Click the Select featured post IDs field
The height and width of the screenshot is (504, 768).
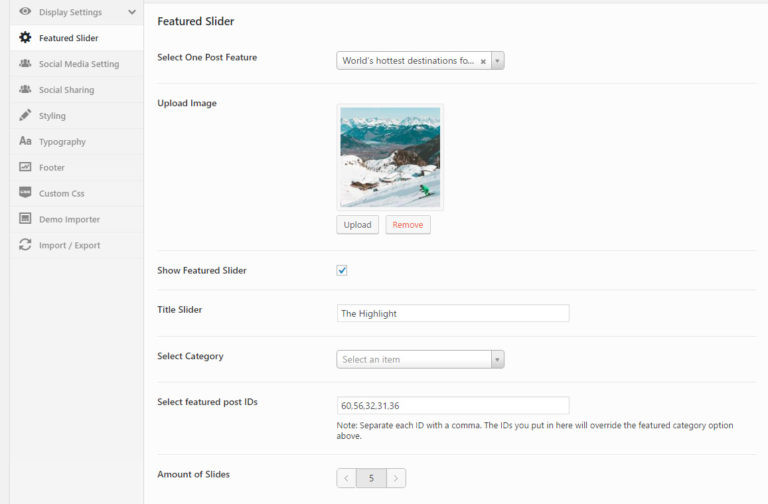[x=453, y=406]
